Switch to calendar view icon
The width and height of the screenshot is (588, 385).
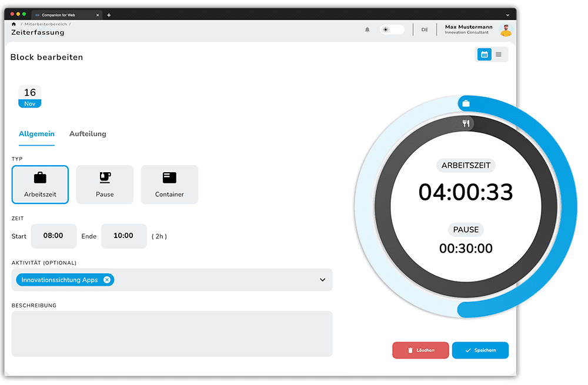point(485,55)
